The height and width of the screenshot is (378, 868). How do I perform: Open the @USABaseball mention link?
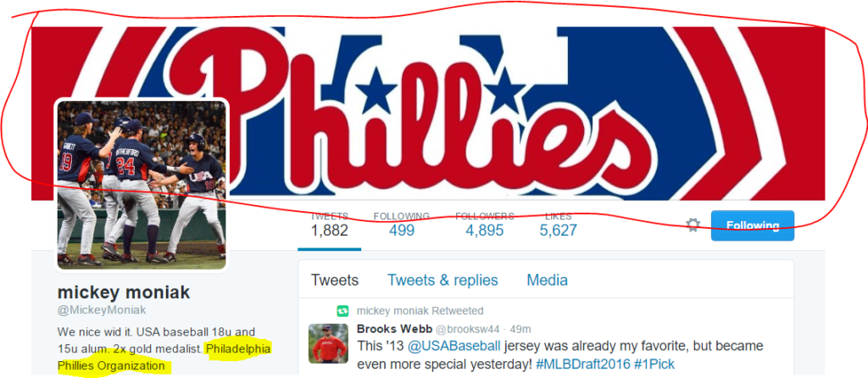tap(454, 347)
